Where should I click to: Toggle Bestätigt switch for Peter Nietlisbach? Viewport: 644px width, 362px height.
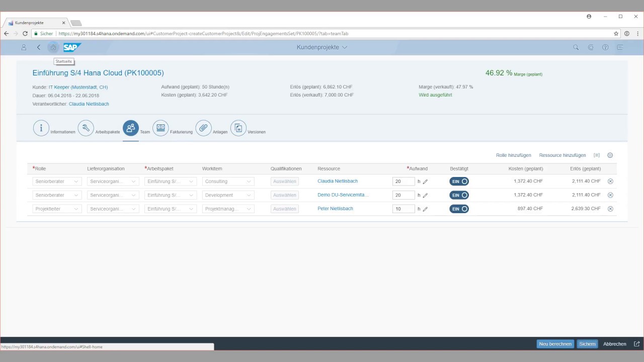459,209
